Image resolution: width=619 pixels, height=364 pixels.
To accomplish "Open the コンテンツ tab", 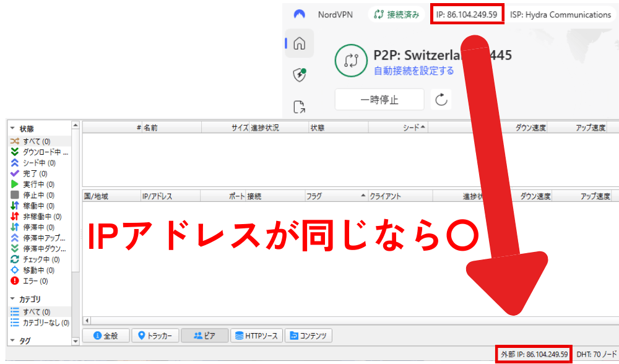I will click(x=308, y=336).
